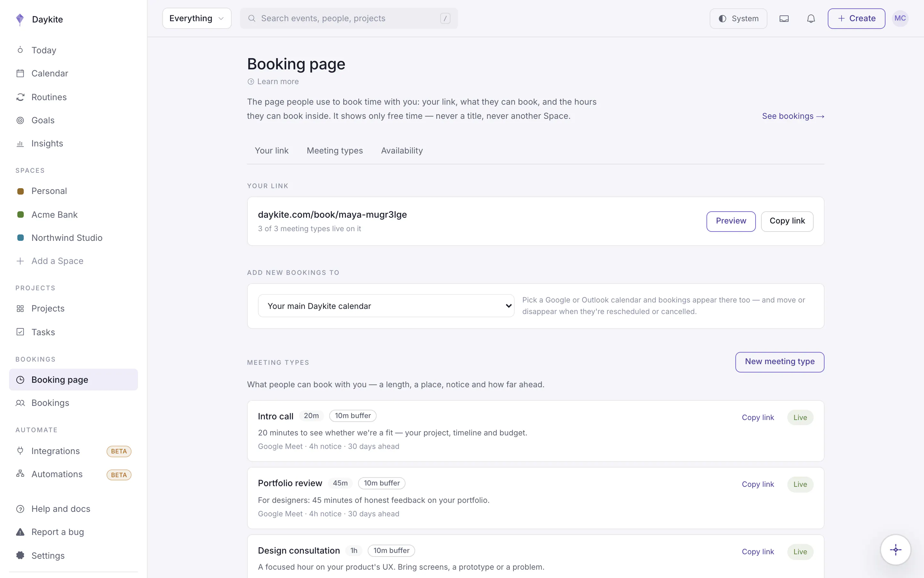Open Automations beta page
Image resolution: width=924 pixels, height=578 pixels.
[x=73, y=474]
